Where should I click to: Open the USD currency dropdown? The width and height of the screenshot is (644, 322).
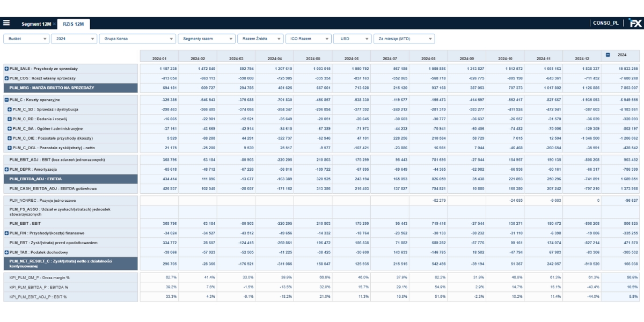click(352, 39)
